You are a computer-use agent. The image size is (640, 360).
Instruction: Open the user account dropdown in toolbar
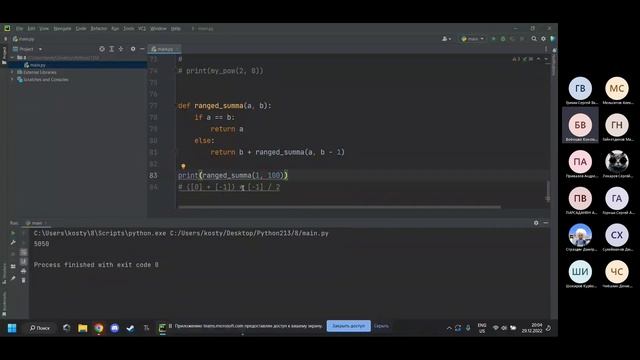point(447,39)
